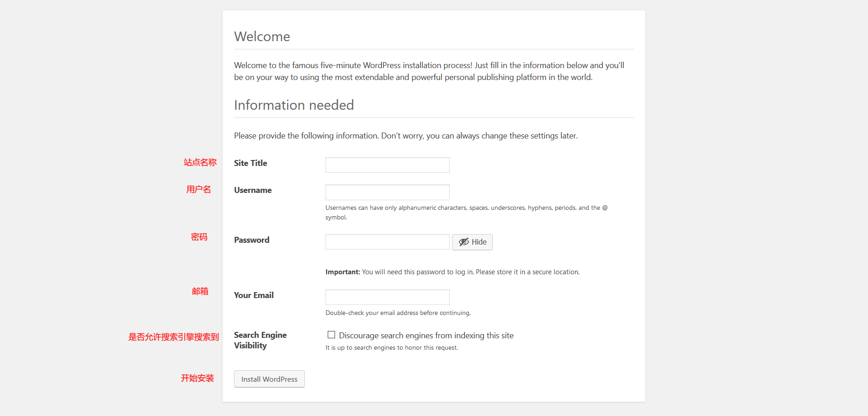Click the crossed-out eye icon beside Password
This screenshot has width=868, height=416.
click(463, 242)
